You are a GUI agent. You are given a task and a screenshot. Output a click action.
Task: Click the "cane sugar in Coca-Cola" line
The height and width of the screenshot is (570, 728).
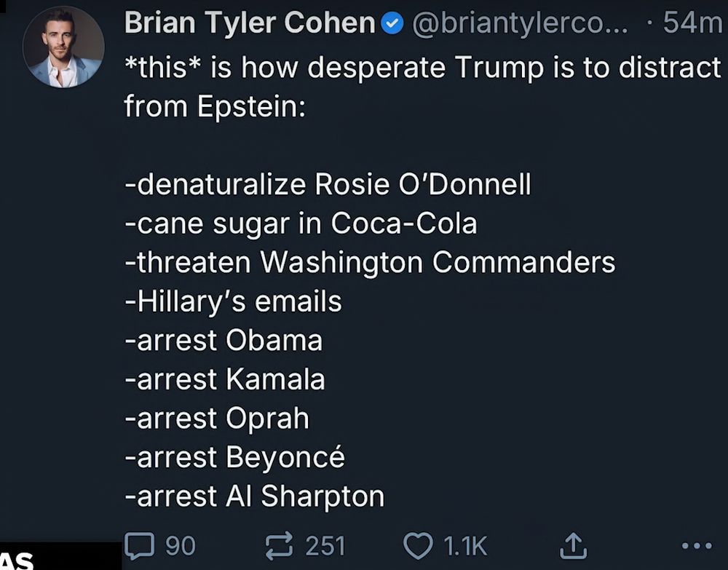pos(301,223)
